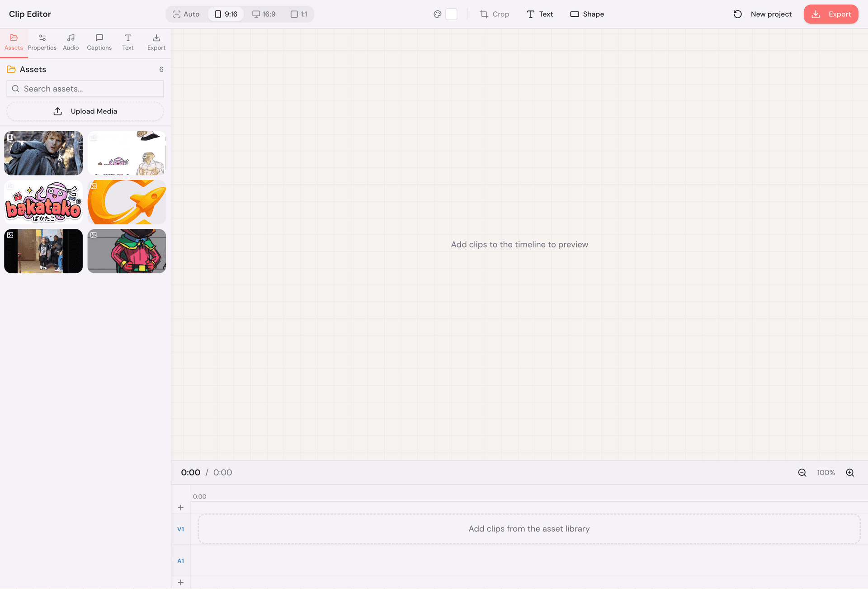Open the Export tab in the sidebar
The width and height of the screenshot is (868, 589).
[156, 42]
